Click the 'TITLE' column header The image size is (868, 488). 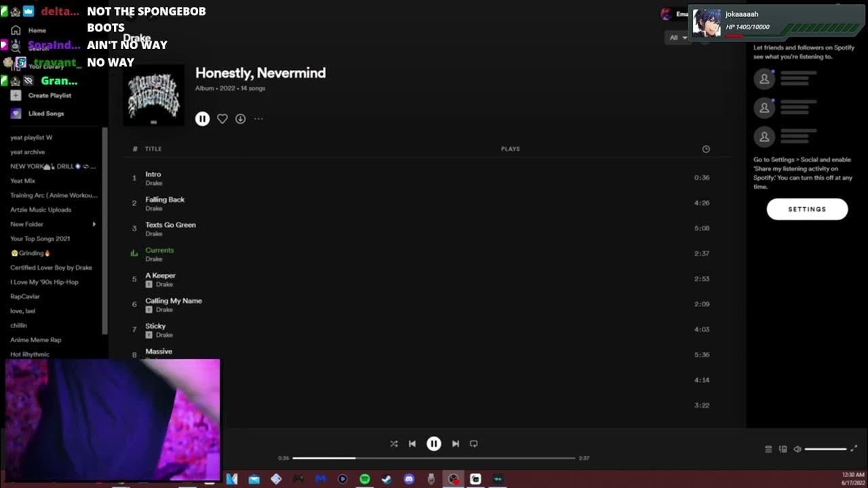(x=153, y=148)
